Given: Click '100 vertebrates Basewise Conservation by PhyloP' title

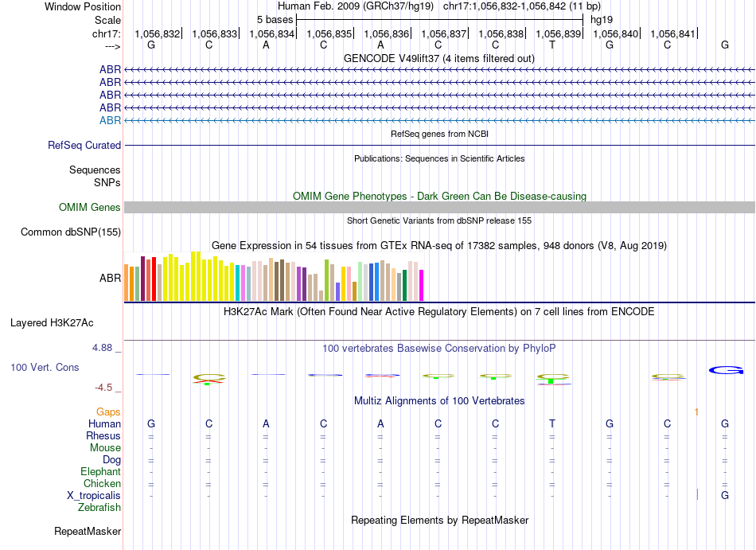Looking at the screenshot, I should click(x=439, y=348).
